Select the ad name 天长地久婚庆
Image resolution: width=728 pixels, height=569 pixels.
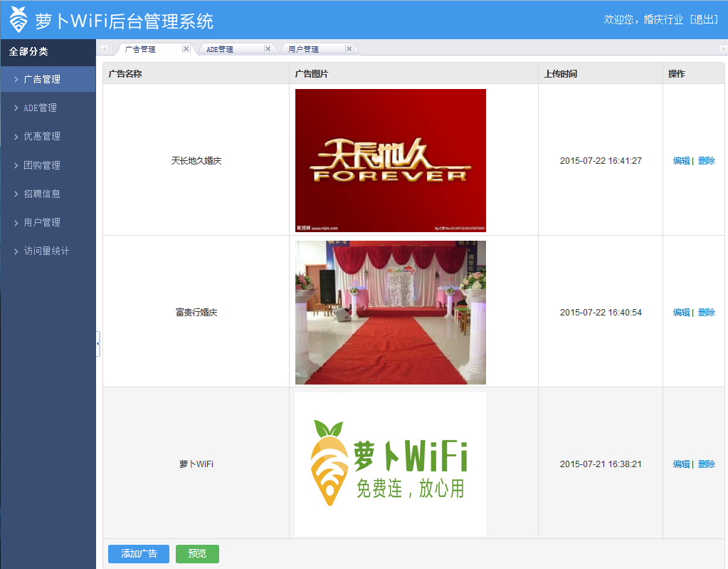tap(196, 161)
